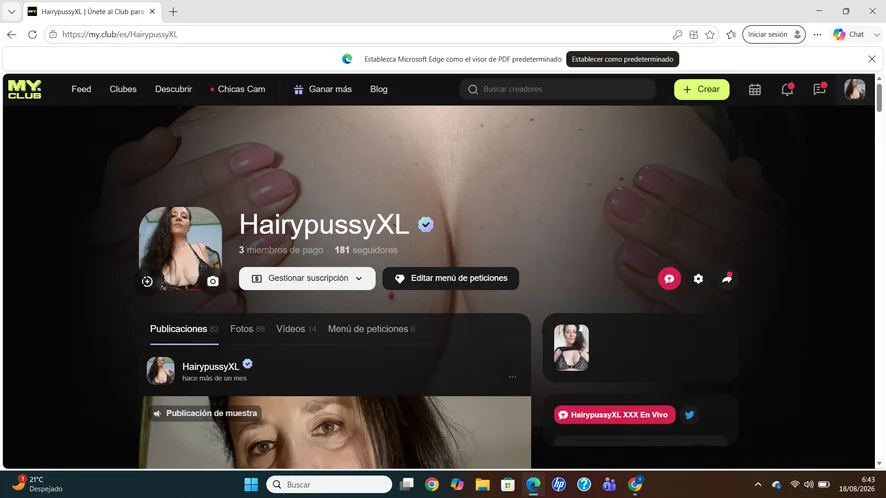Image resolution: width=886 pixels, height=498 pixels.
Task: Open the HP app in the taskbar
Action: click(558, 484)
